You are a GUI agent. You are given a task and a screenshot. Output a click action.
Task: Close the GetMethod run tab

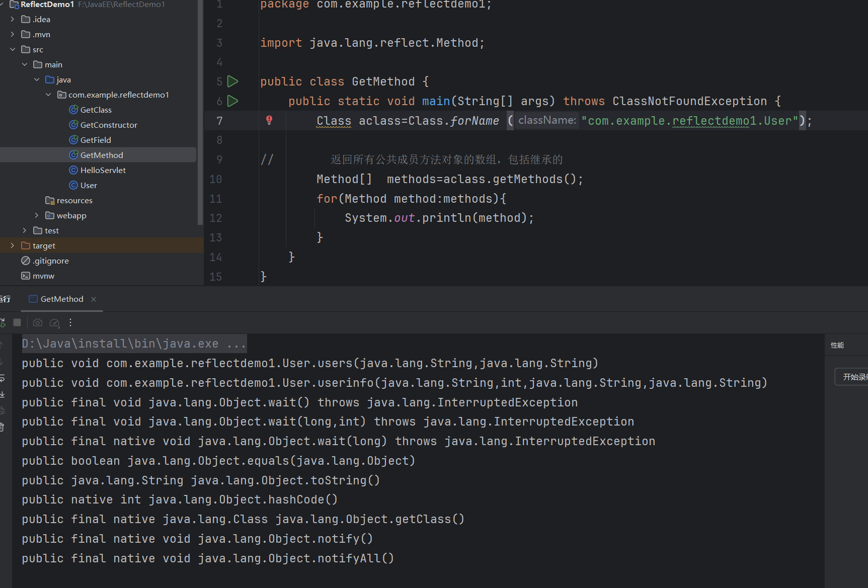(94, 299)
